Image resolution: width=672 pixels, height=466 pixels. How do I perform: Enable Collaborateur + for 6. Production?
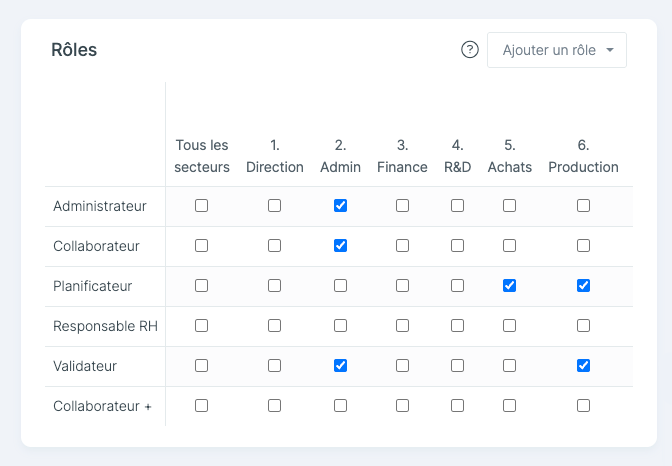(x=583, y=406)
